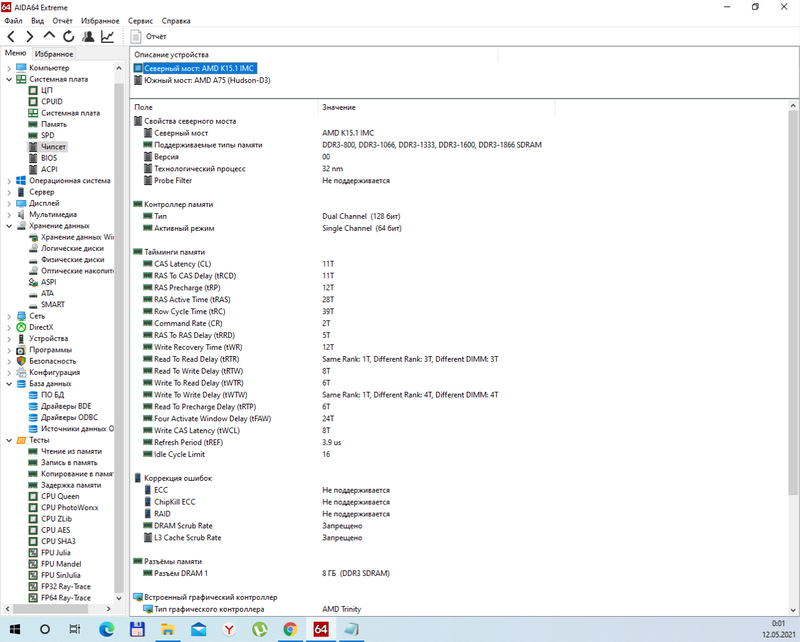This screenshot has width=800, height=642.
Task: Open uTorrent from the taskbar
Action: (260, 629)
